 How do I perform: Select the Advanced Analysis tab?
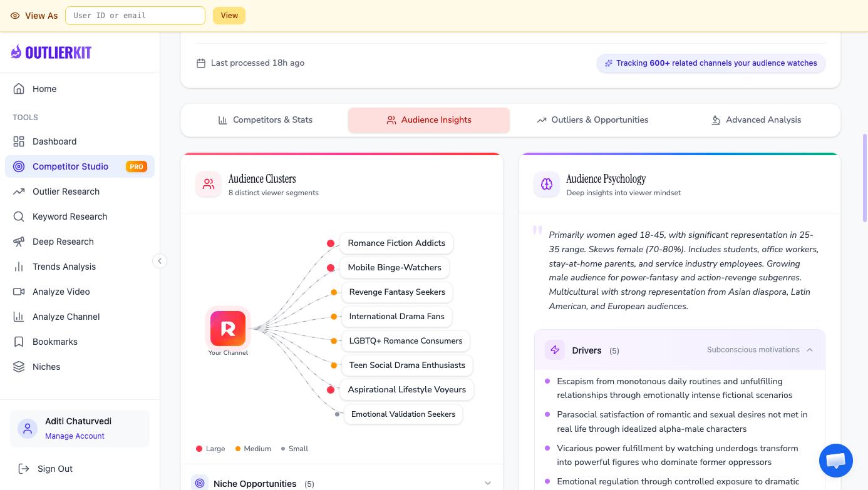[x=756, y=120]
